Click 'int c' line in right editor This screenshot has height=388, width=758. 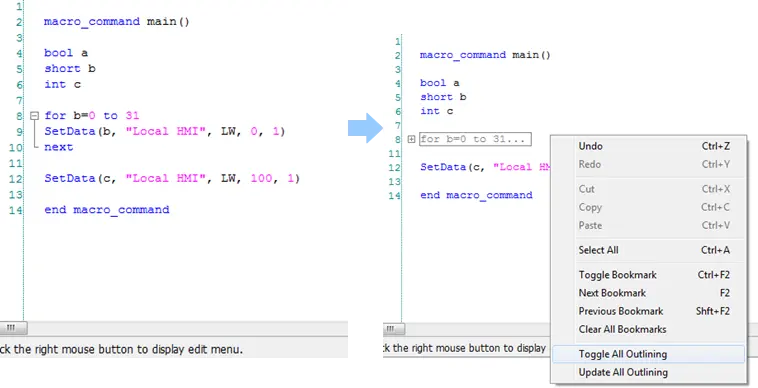(437, 111)
